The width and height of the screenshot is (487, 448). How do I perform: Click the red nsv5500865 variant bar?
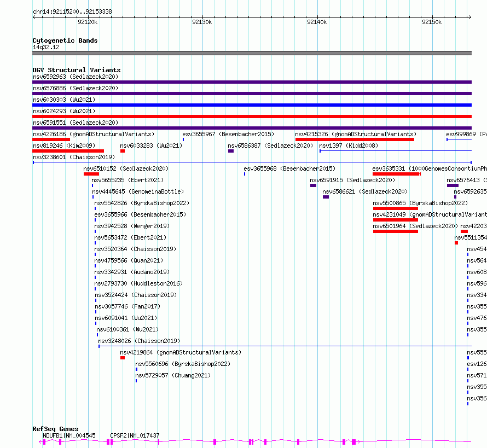point(396,208)
